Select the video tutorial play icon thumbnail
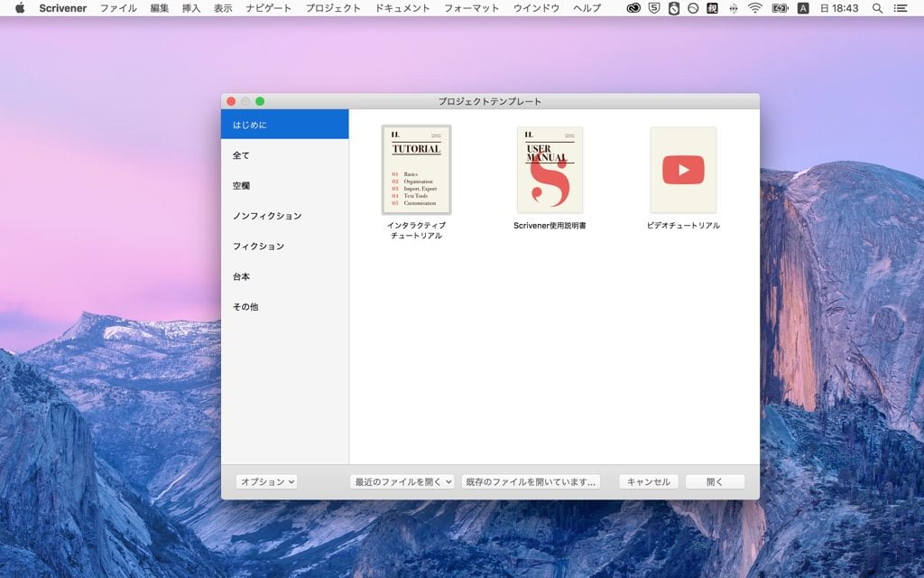Viewport: 924px width, 578px height. point(683,170)
